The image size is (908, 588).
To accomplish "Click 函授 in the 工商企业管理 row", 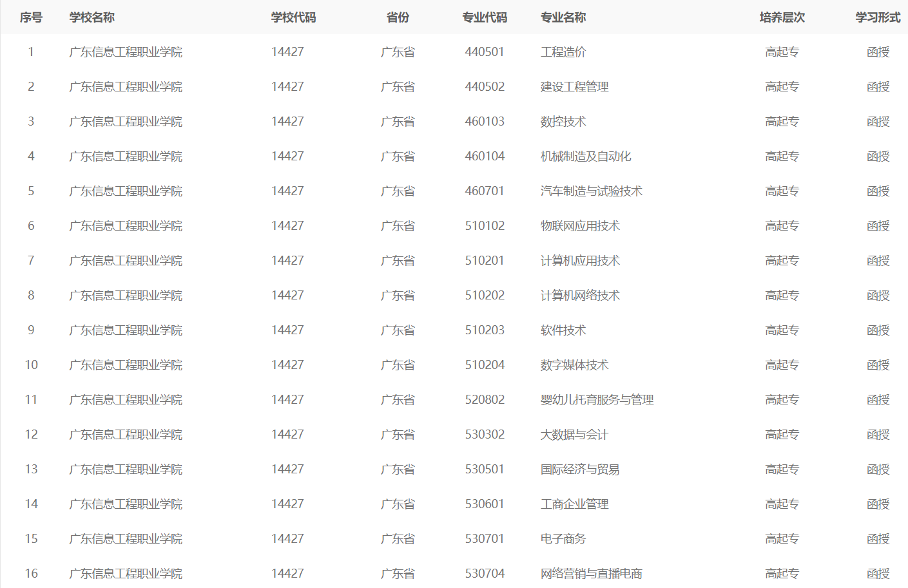I will (x=878, y=504).
